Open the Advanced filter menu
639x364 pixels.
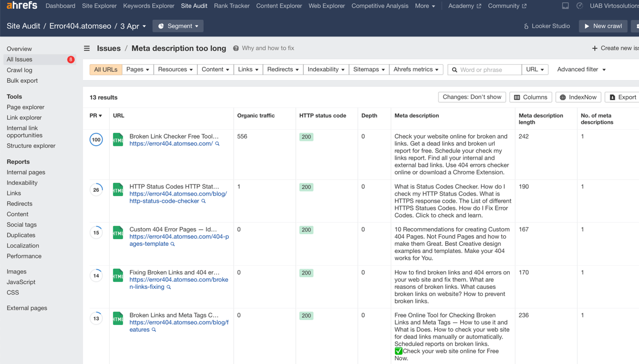pyautogui.click(x=581, y=70)
